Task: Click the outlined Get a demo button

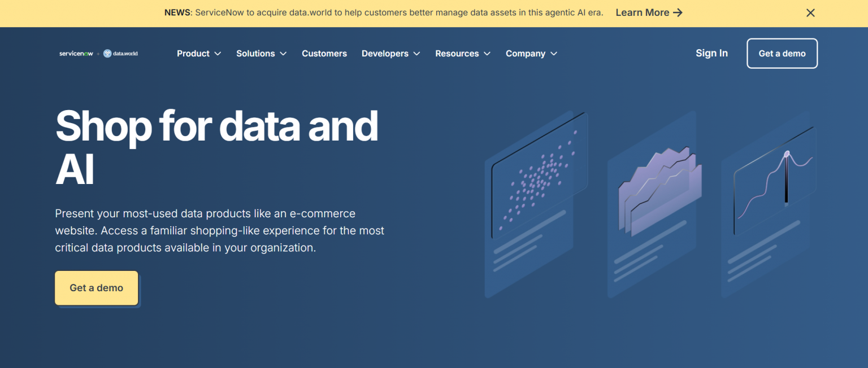Action: click(782, 53)
